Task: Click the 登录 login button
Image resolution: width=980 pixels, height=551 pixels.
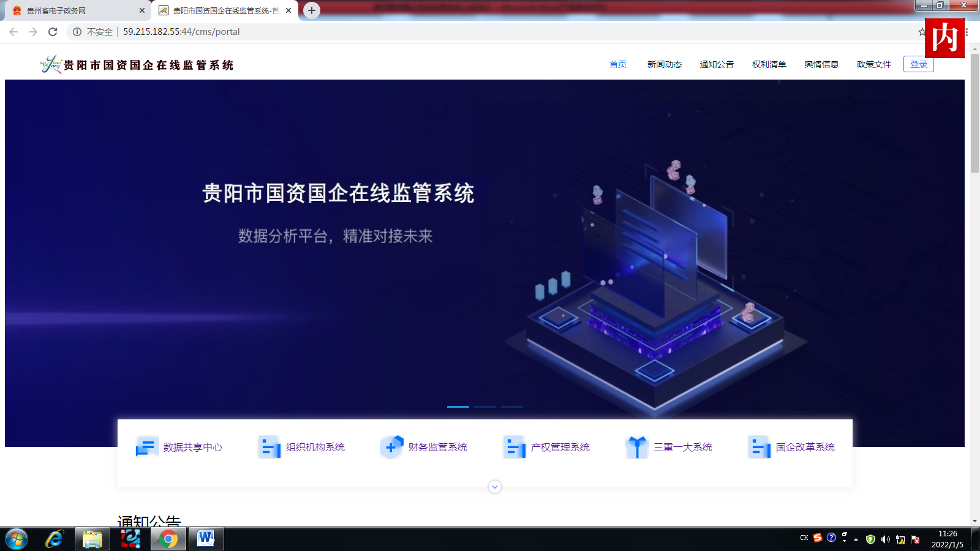Action: point(918,64)
